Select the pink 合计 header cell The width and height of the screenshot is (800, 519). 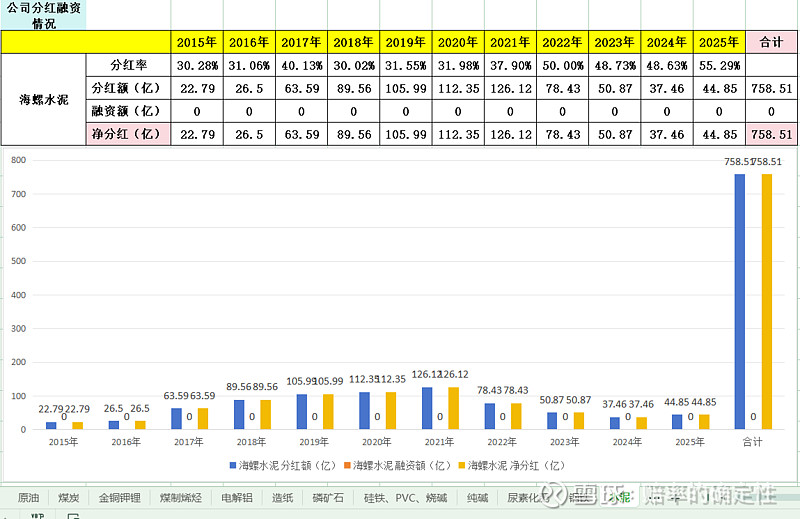coord(771,42)
